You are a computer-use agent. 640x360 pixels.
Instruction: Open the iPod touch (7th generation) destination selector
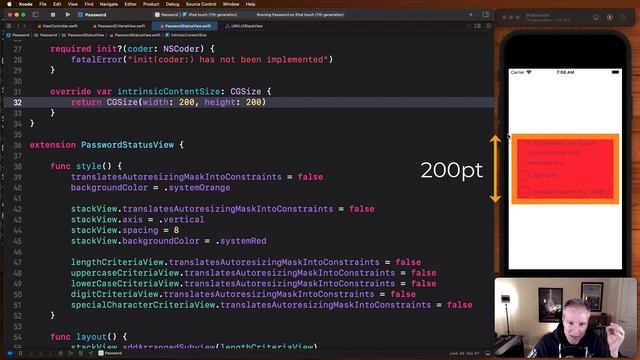[x=210, y=15]
